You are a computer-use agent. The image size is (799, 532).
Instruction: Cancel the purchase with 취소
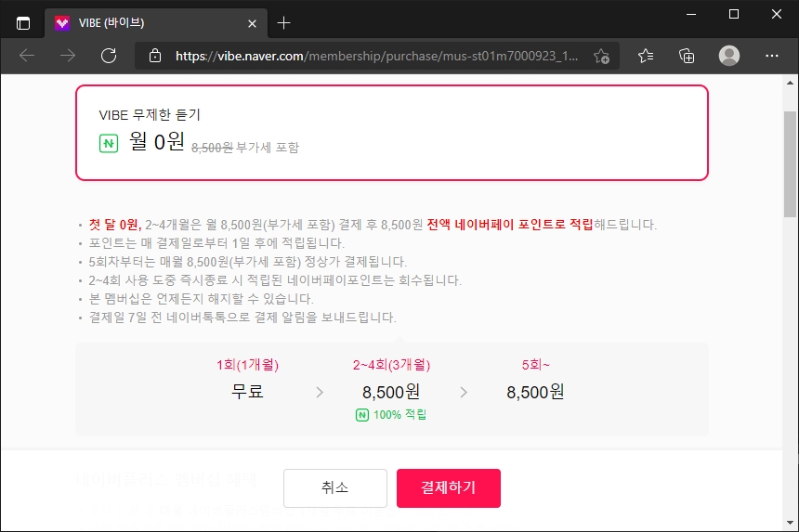(x=335, y=488)
